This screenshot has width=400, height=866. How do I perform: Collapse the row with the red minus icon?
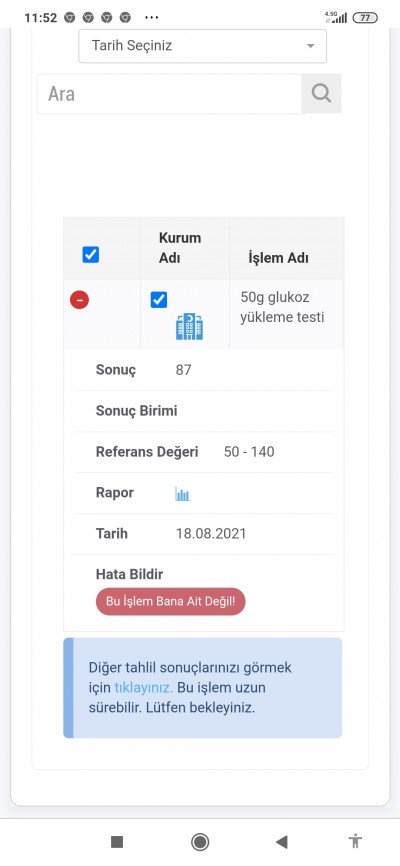click(x=80, y=300)
